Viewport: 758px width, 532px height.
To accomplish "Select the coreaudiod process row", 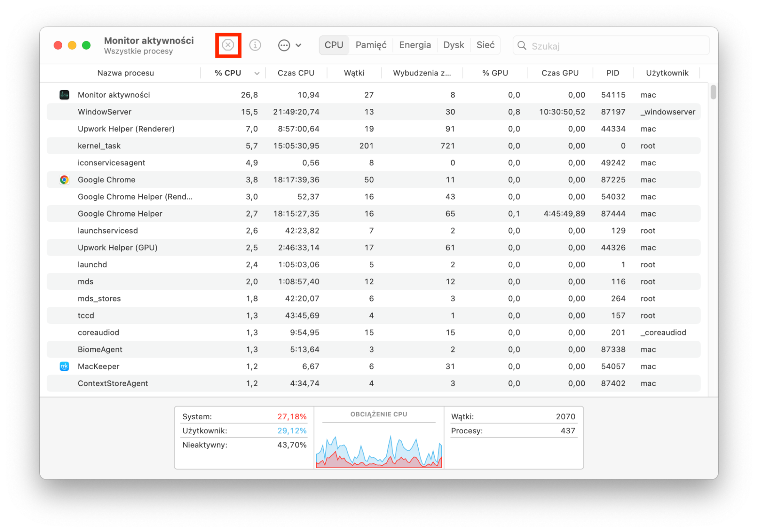I will coord(374,333).
